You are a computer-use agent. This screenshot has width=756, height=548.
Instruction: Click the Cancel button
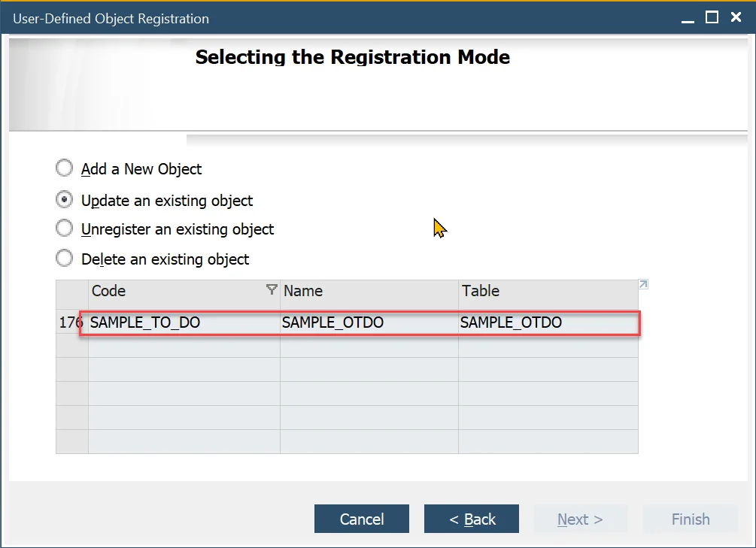tap(361, 519)
